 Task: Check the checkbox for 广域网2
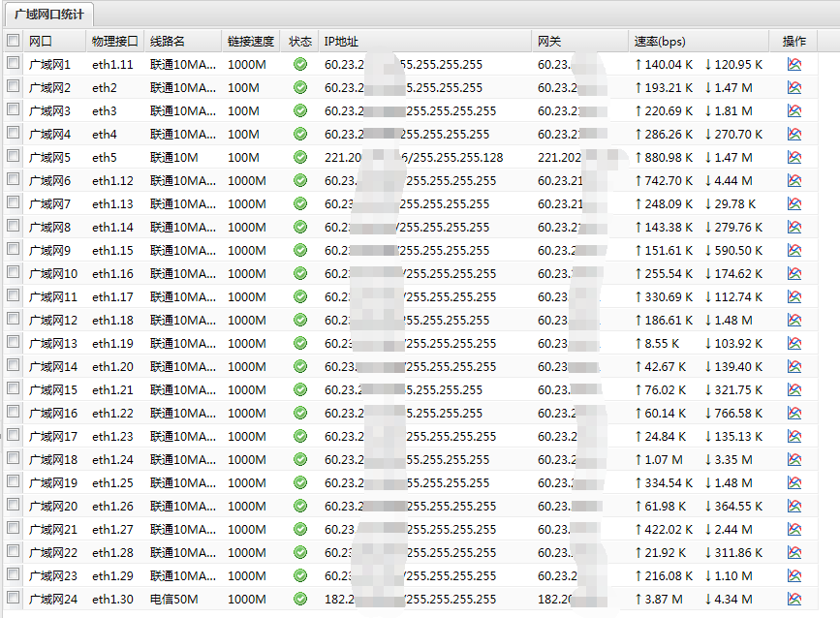click(x=13, y=87)
